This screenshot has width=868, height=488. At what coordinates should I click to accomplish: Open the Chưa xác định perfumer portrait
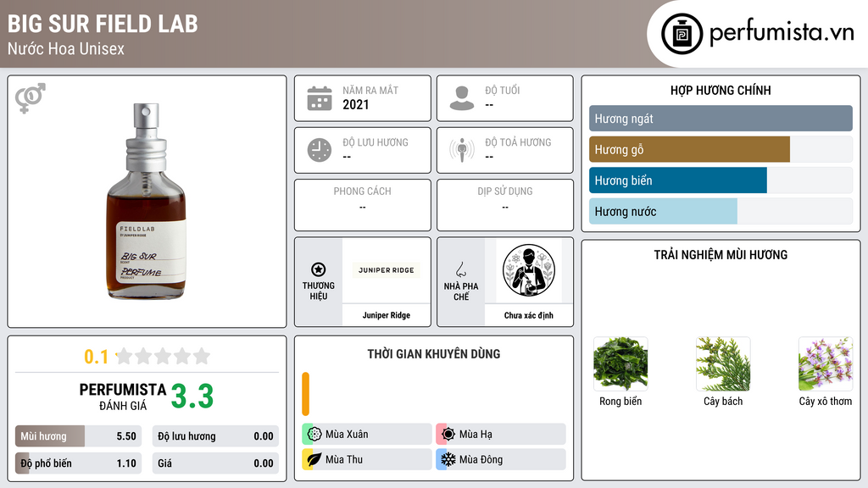[x=529, y=270]
